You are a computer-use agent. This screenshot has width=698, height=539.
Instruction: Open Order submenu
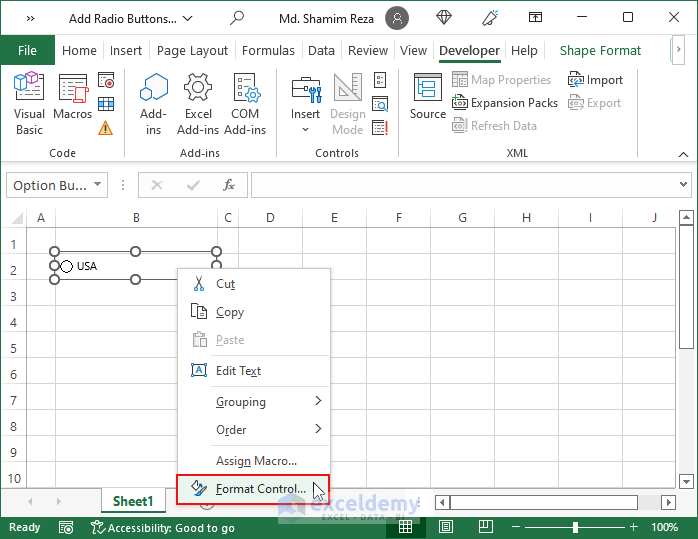tap(254, 430)
